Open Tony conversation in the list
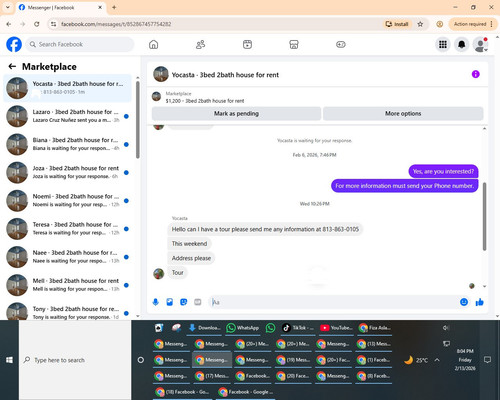The image size is (500, 400). [68, 311]
